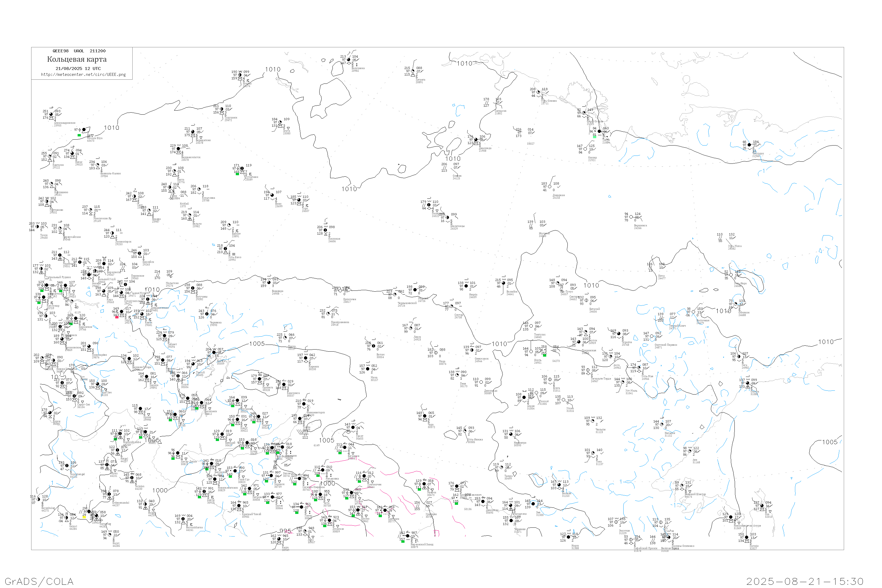Click the Охотск station circle symbol

click(747, 383)
